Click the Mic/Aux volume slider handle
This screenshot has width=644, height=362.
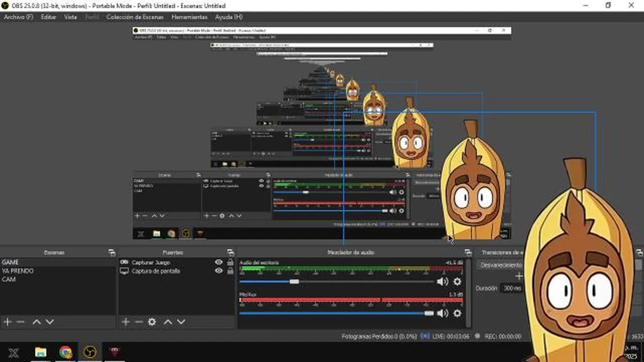click(429, 313)
